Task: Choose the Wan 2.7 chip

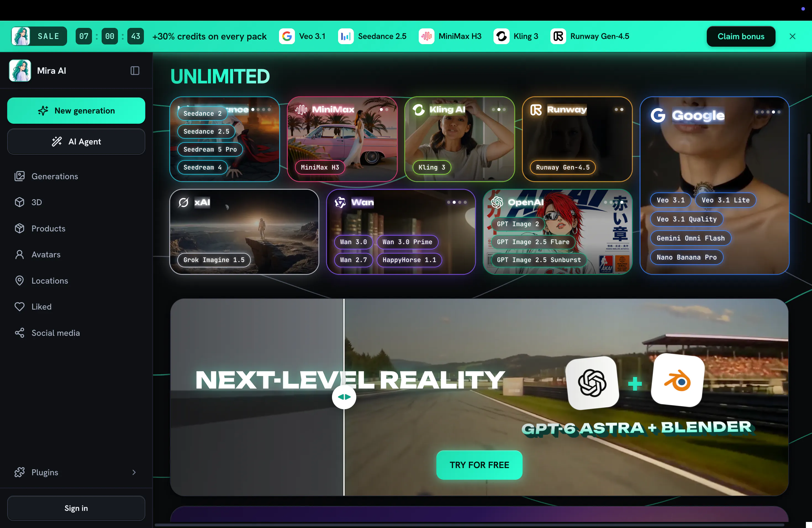Action: point(354,260)
